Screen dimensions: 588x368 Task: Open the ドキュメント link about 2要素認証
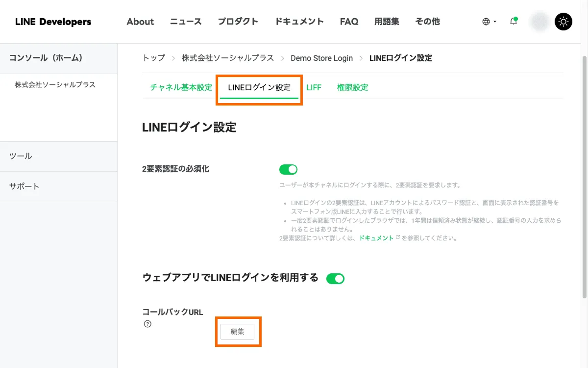coord(376,238)
